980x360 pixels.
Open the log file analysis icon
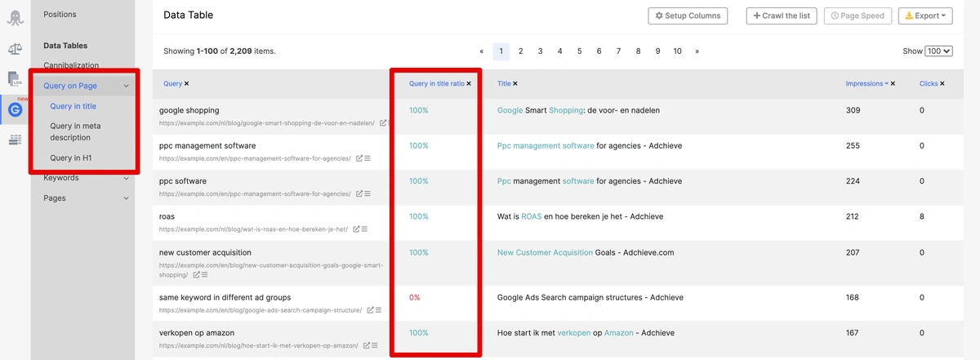pos(16,79)
